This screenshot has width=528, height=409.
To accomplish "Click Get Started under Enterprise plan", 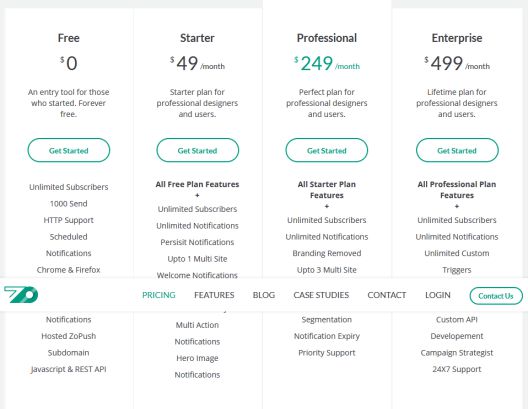I will [457, 150].
